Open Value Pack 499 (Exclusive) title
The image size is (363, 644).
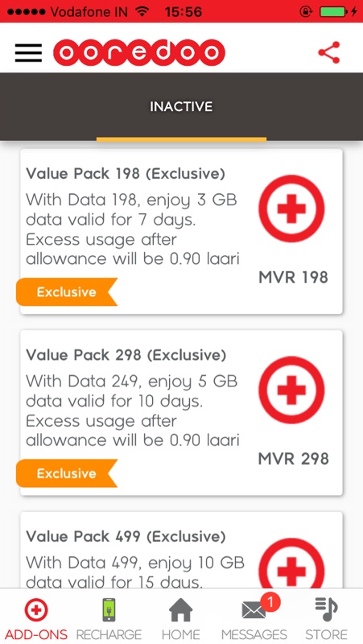(x=126, y=537)
